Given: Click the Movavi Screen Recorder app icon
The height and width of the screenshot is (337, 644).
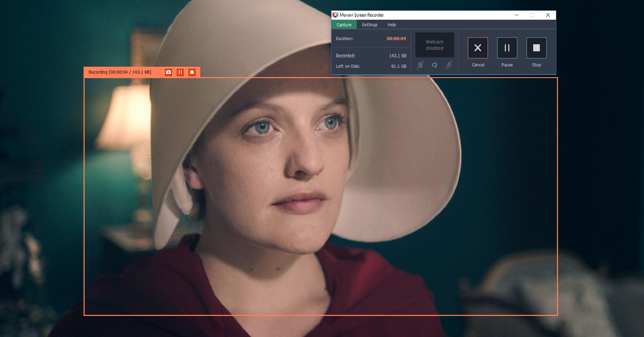Looking at the screenshot, I should (335, 15).
